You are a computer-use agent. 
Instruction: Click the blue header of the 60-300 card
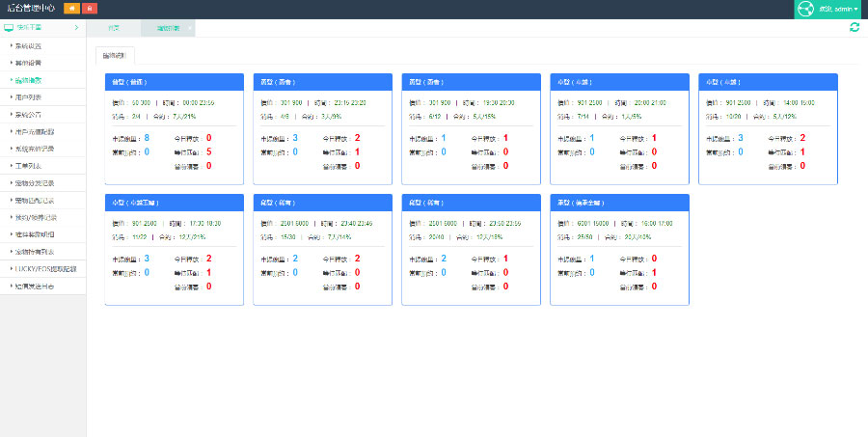click(x=174, y=82)
